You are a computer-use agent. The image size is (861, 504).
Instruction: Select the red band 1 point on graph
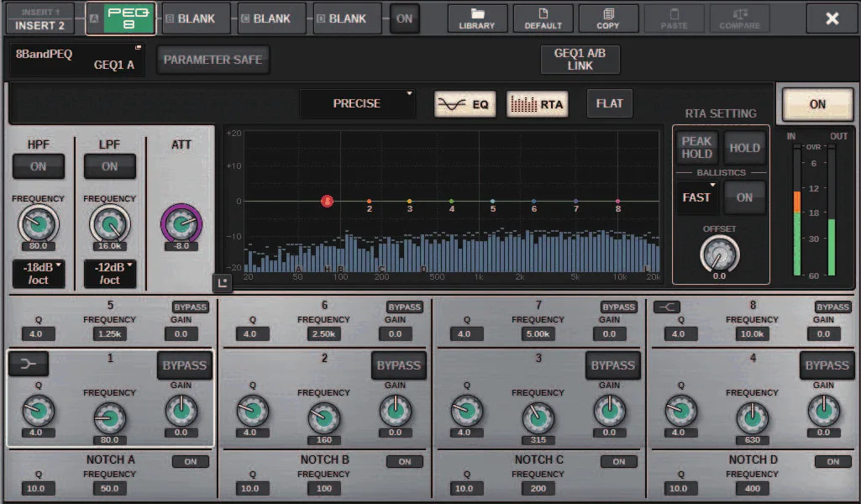(x=327, y=201)
